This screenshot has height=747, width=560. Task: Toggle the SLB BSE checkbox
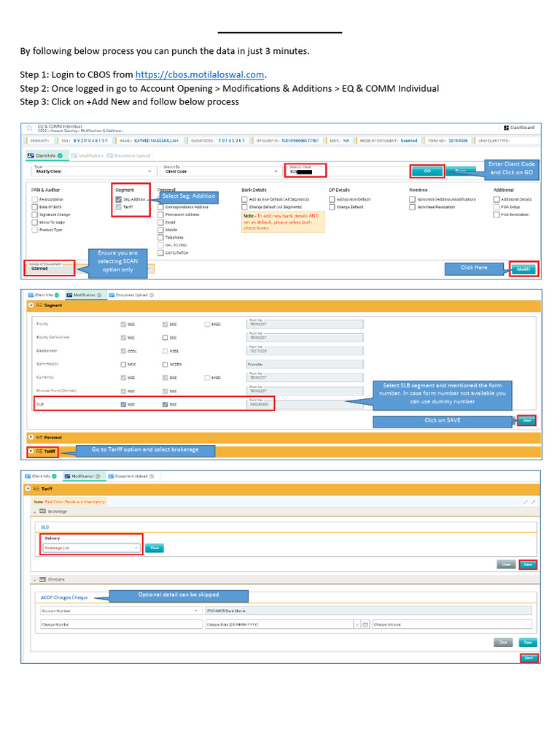coord(166,404)
